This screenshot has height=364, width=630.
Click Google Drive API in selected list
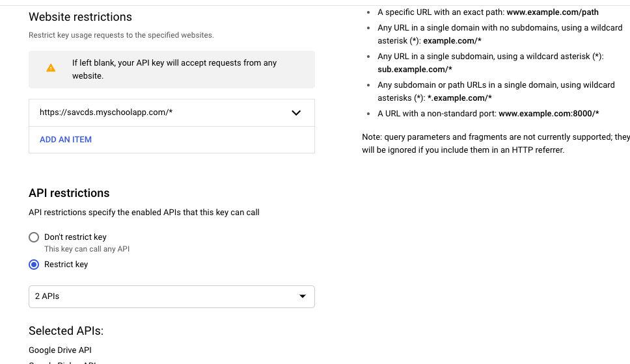pos(60,350)
